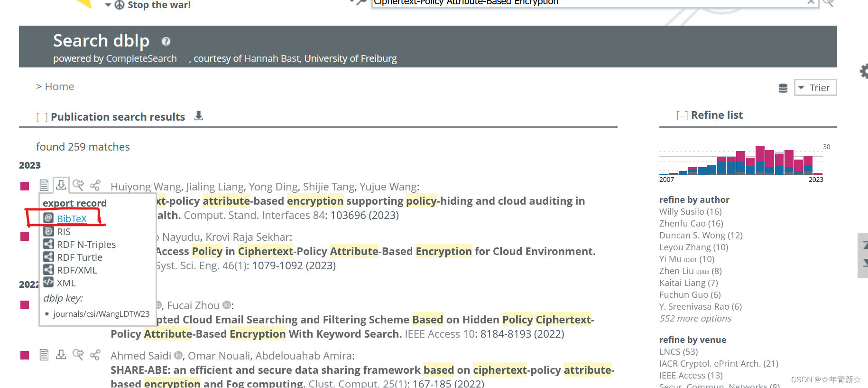Refine by author Duncan S. Wong

click(x=701, y=236)
